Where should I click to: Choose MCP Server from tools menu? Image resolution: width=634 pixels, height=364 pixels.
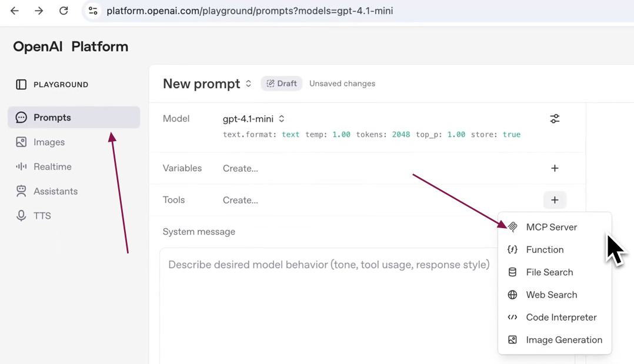click(x=555, y=227)
